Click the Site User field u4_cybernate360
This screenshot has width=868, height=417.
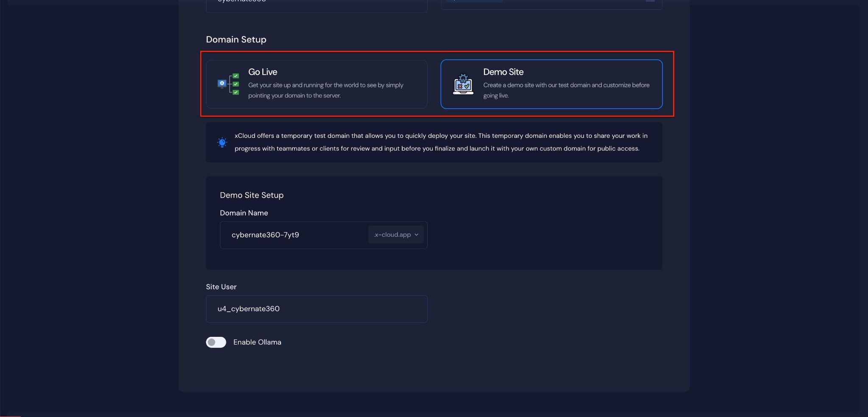coord(316,309)
